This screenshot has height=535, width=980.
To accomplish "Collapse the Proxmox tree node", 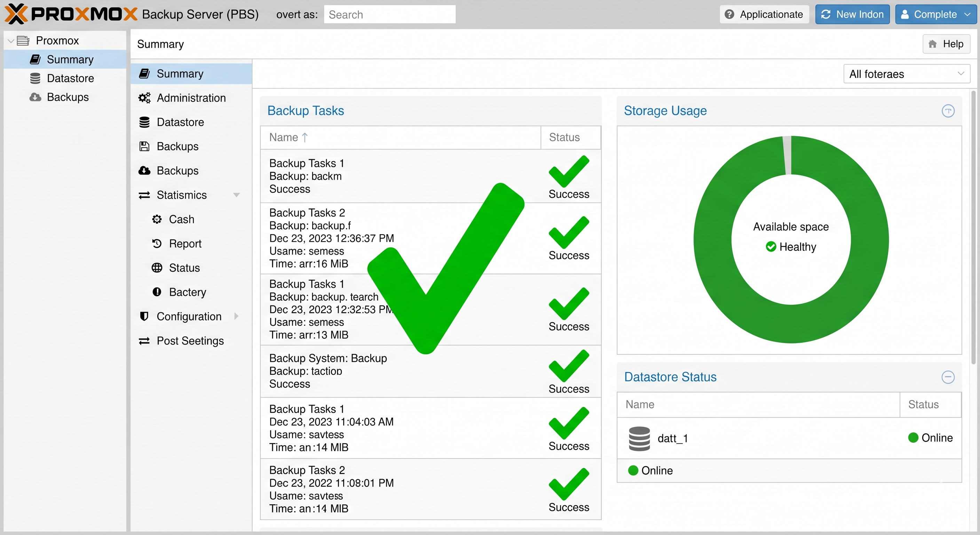I will pyautogui.click(x=11, y=41).
